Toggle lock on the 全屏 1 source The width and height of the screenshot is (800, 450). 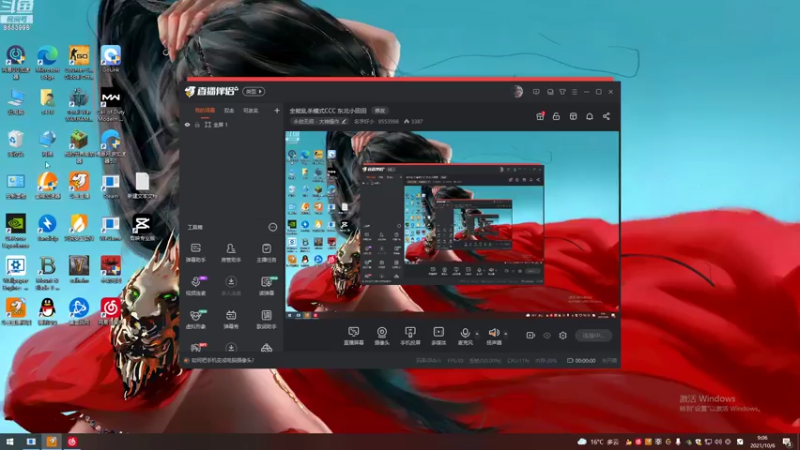[x=197, y=124]
